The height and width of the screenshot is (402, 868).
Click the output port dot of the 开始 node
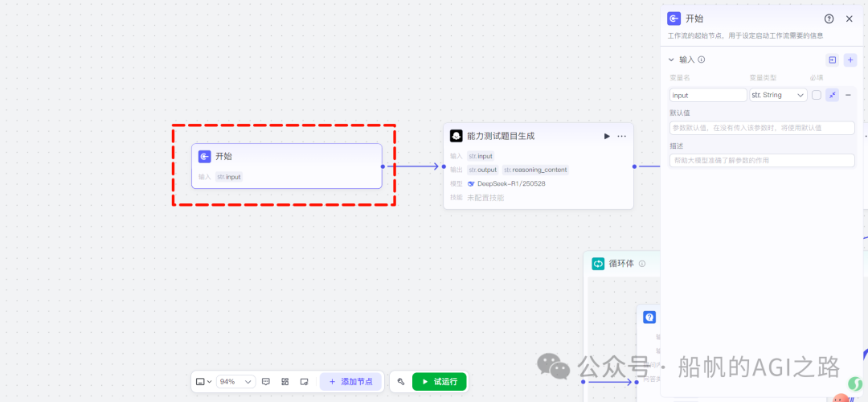click(383, 166)
